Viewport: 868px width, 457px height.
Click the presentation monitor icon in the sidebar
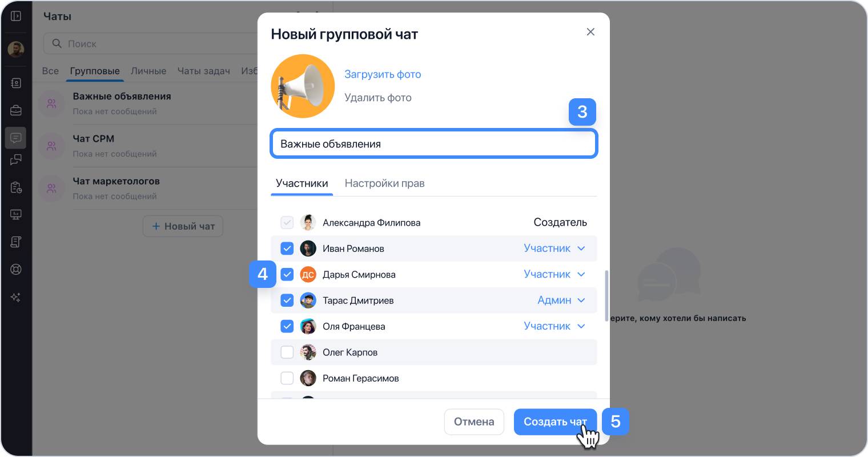coord(16,215)
